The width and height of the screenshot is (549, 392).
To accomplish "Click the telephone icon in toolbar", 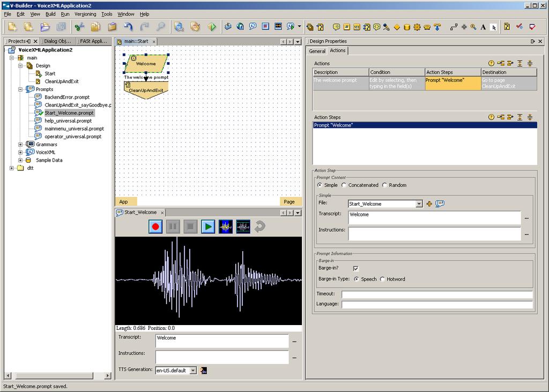I will tap(427, 27).
